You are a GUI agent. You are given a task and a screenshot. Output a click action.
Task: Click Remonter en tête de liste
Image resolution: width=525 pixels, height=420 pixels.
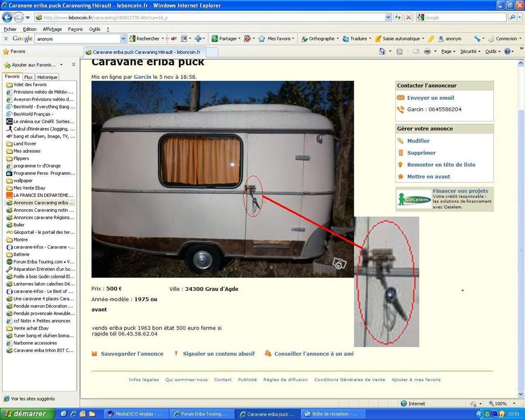point(441,165)
